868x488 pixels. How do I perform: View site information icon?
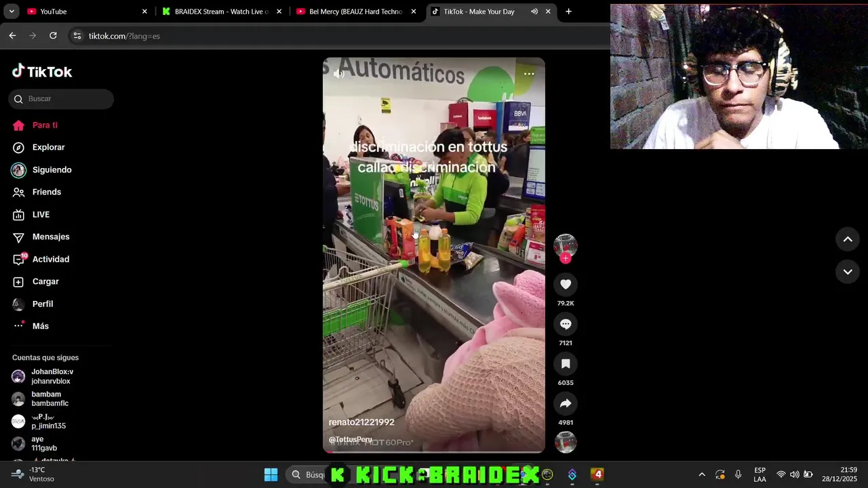77,36
